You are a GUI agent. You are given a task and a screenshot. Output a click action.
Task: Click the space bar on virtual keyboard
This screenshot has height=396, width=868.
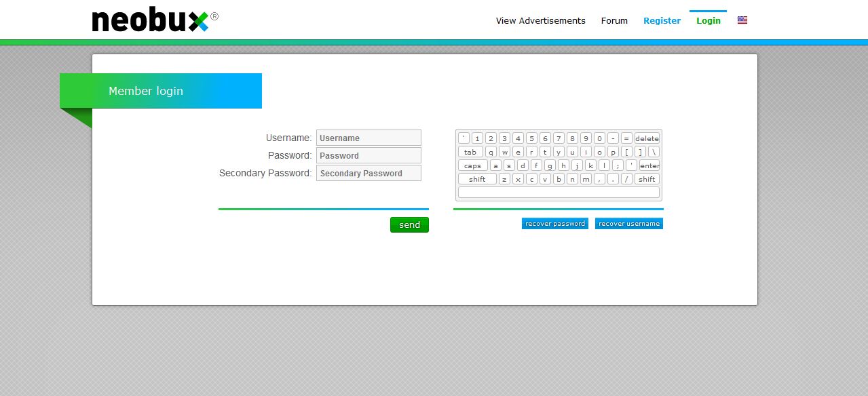tap(559, 192)
